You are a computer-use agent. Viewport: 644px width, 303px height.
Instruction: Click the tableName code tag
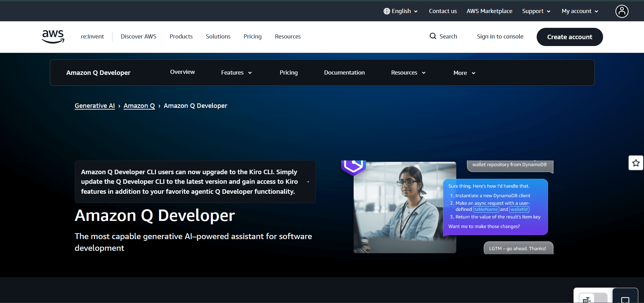point(486,209)
